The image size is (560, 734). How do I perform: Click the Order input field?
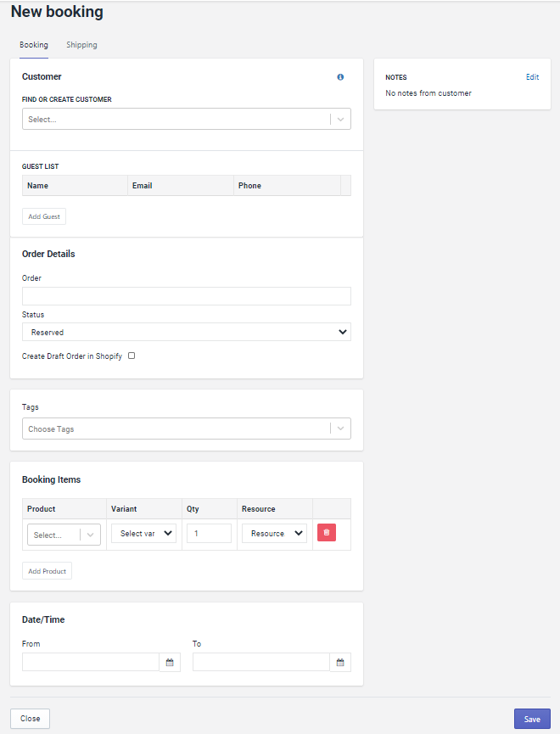[186, 296]
